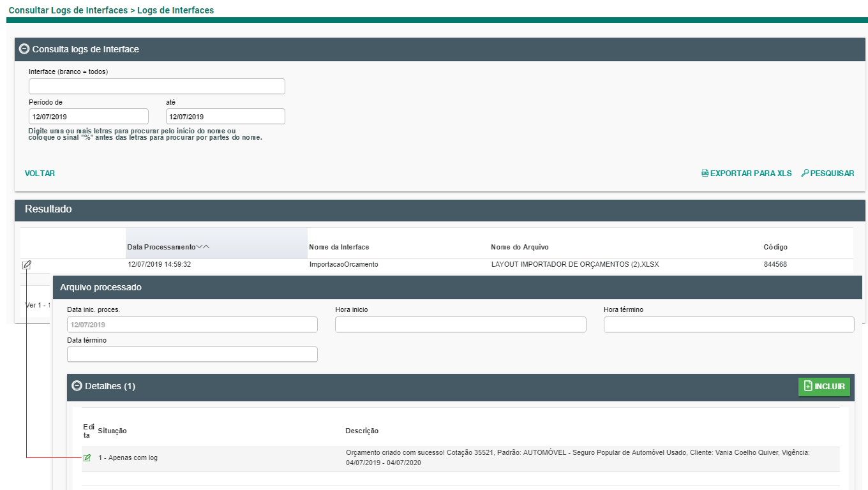This screenshot has width=868, height=490.
Task: Click the Data término input
Action: coord(191,355)
